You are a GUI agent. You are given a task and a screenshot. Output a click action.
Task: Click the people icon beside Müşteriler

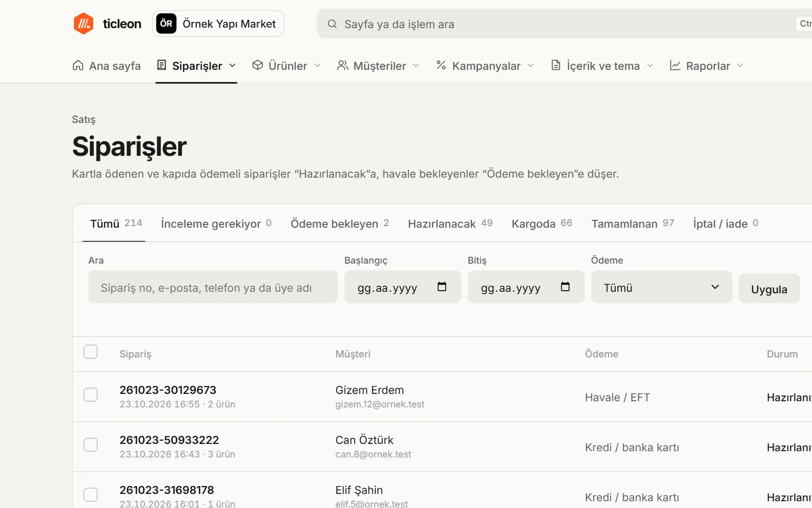[343, 66]
